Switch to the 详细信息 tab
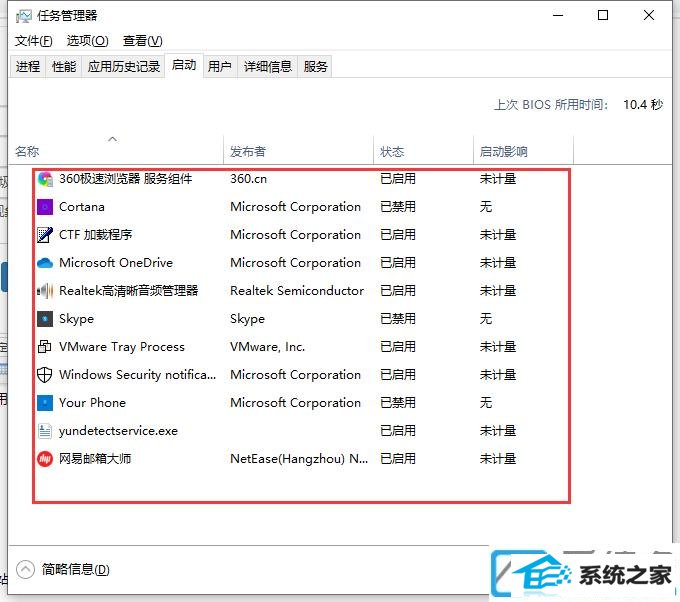This screenshot has width=680, height=602. [x=268, y=66]
